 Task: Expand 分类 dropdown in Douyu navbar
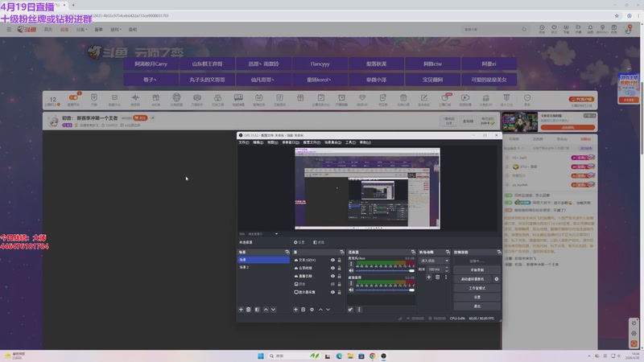(82, 30)
